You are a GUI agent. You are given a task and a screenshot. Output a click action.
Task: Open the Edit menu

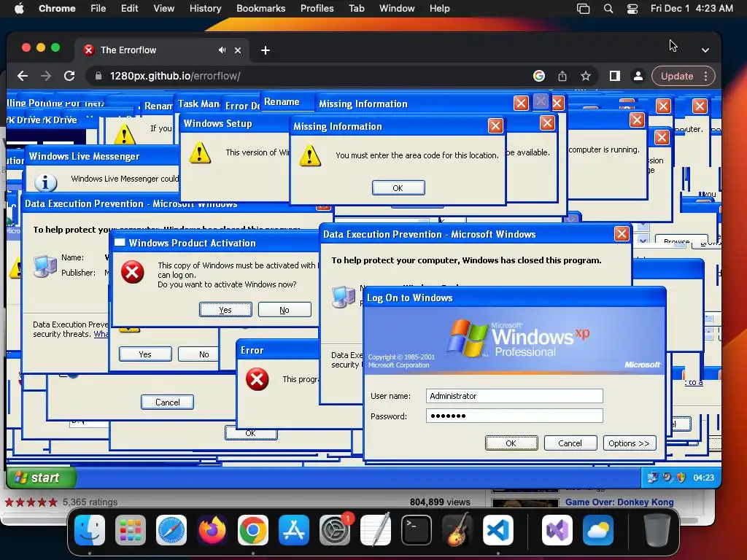(x=129, y=9)
